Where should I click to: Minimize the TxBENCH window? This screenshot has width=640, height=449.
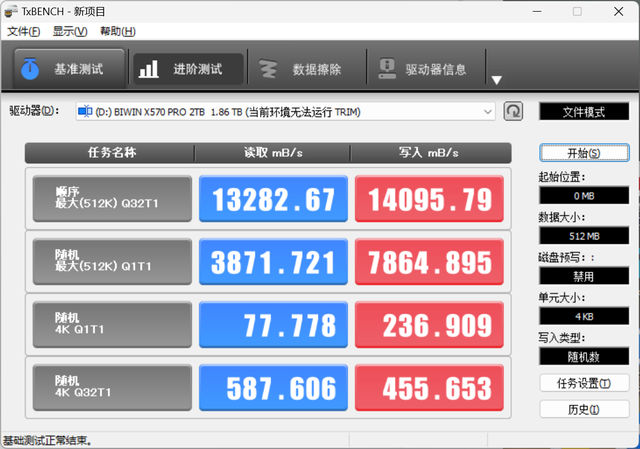537,11
